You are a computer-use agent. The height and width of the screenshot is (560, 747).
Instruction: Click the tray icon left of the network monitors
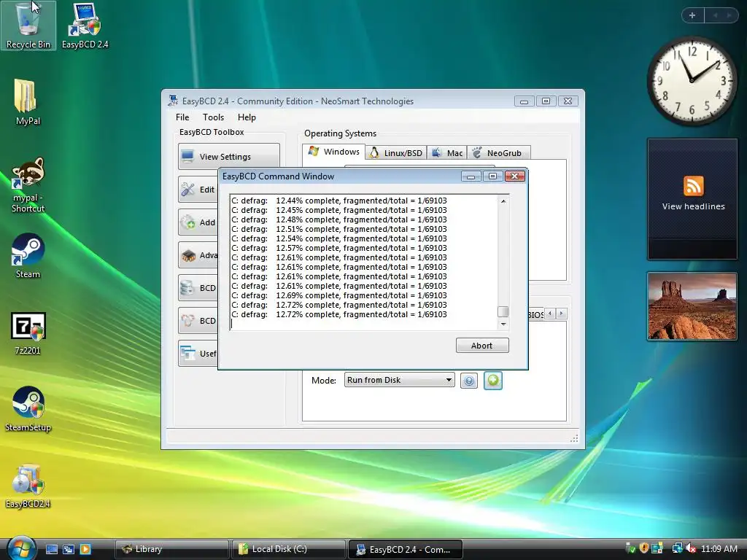click(657, 548)
